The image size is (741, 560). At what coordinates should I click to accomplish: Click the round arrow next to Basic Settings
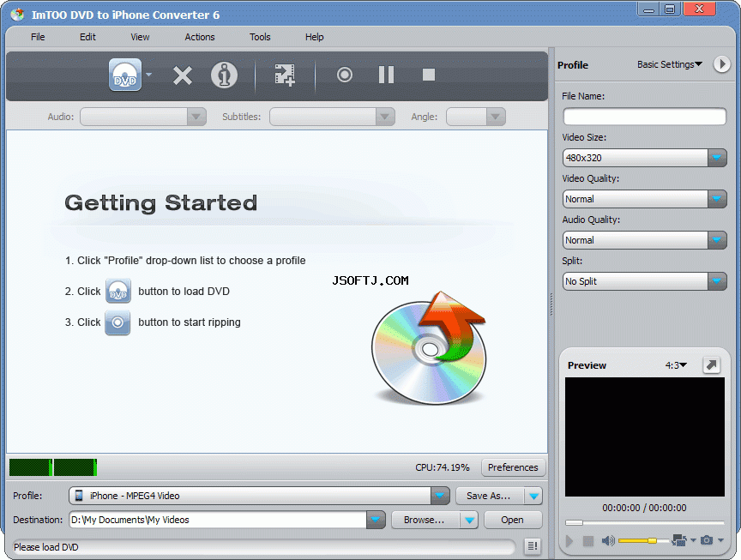point(721,63)
